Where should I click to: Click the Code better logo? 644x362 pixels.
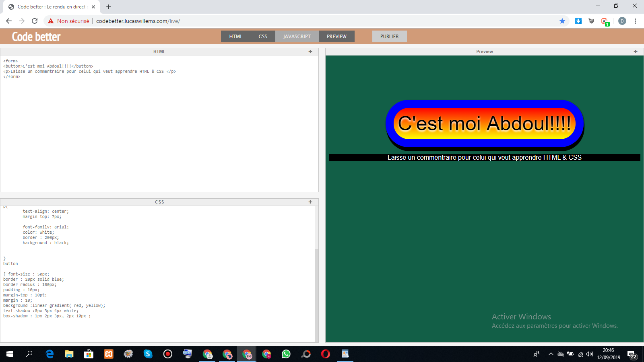pos(36,37)
